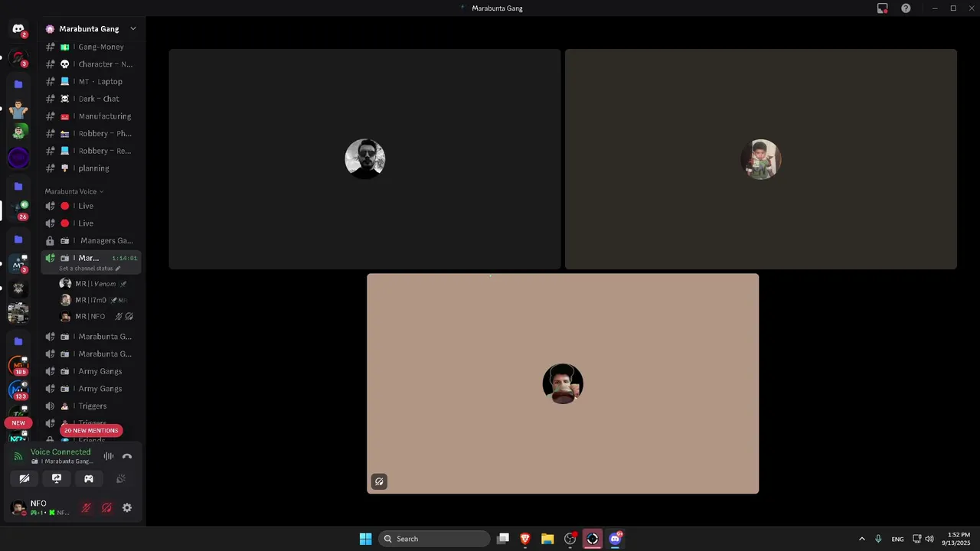The image size is (980, 551).
Task: Open the server with 133 badge
Action: click(x=18, y=390)
